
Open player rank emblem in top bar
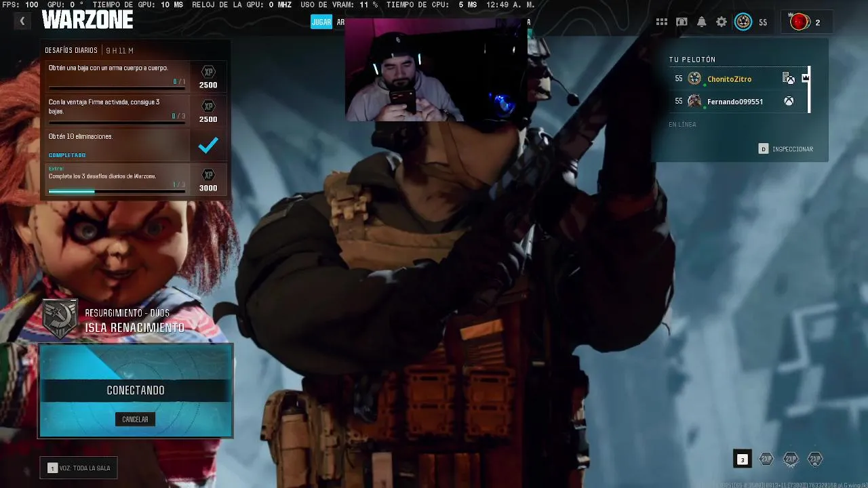(x=743, y=22)
